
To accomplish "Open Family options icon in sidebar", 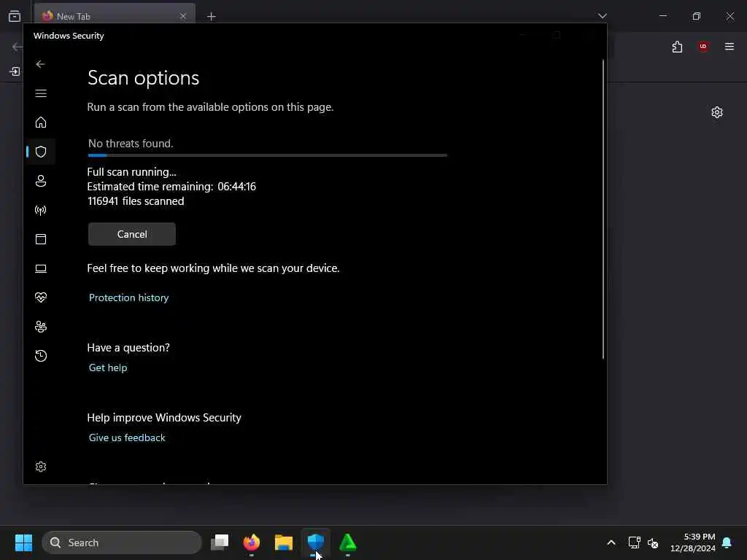I will click(x=41, y=327).
